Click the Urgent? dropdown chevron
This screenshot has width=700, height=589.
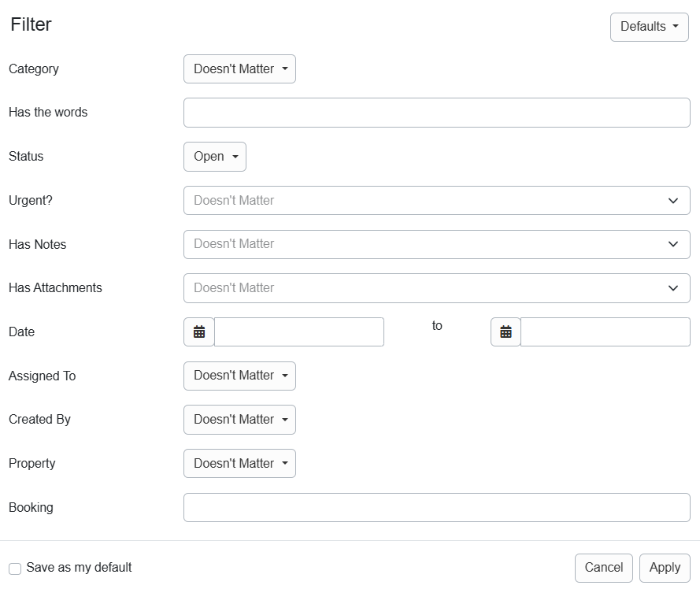pyautogui.click(x=673, y=200)
